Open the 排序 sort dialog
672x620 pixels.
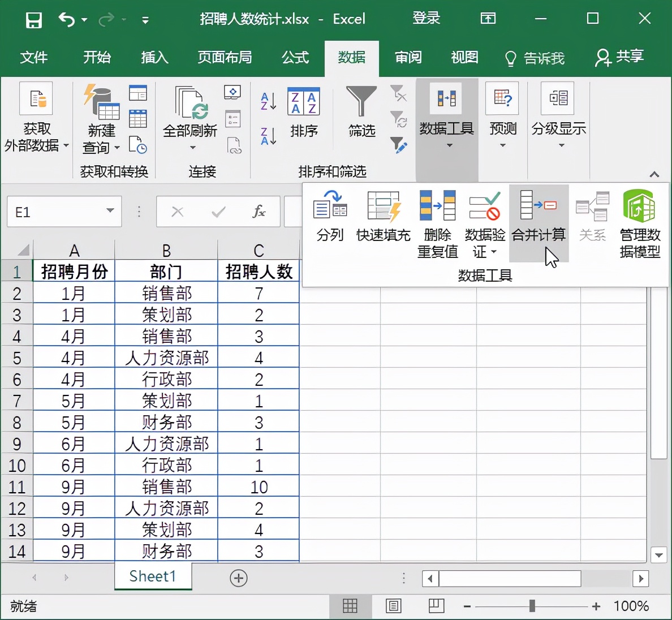(304, 113)
